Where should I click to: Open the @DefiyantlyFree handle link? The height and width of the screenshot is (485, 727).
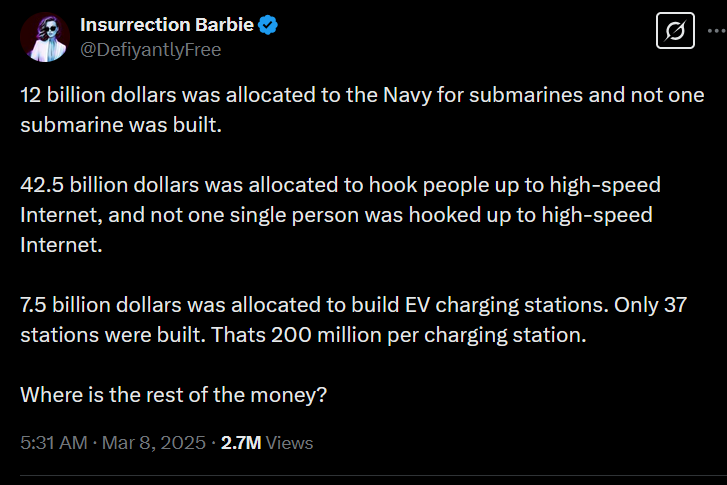[x=150, y=49]
